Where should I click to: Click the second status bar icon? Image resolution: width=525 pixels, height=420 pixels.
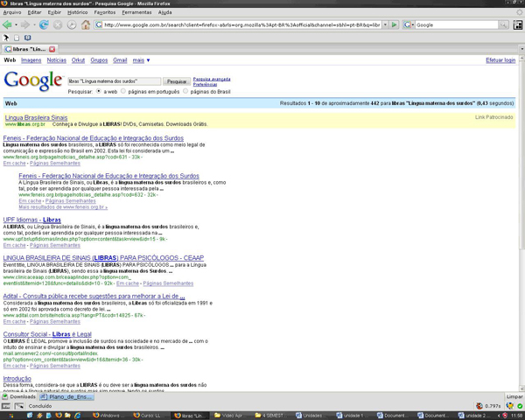tap(19, 406)
